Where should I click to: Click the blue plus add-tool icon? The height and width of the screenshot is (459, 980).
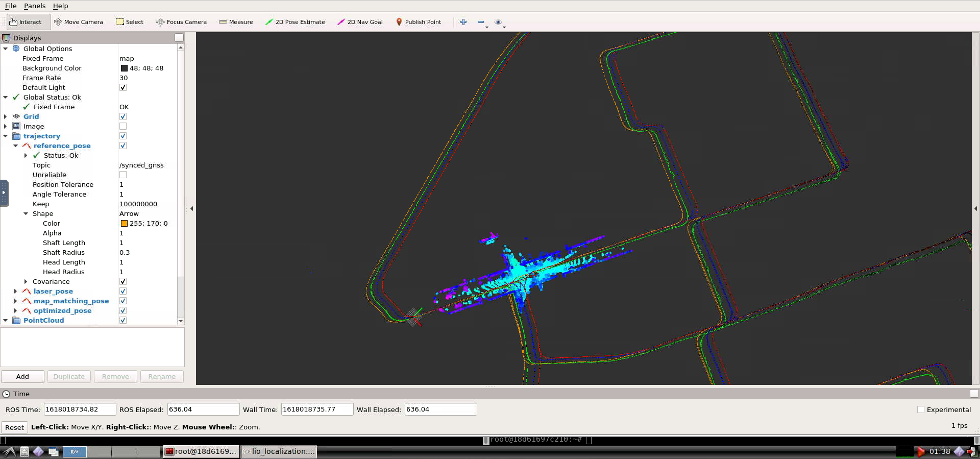pyautogui.click(x=463, y=22)
